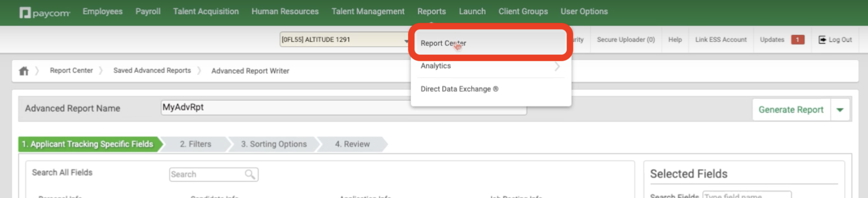Image resolution: width=868 pixels, height=198 pixels.
Task: Switch to the 4. Review step
Action: [352, 144]
